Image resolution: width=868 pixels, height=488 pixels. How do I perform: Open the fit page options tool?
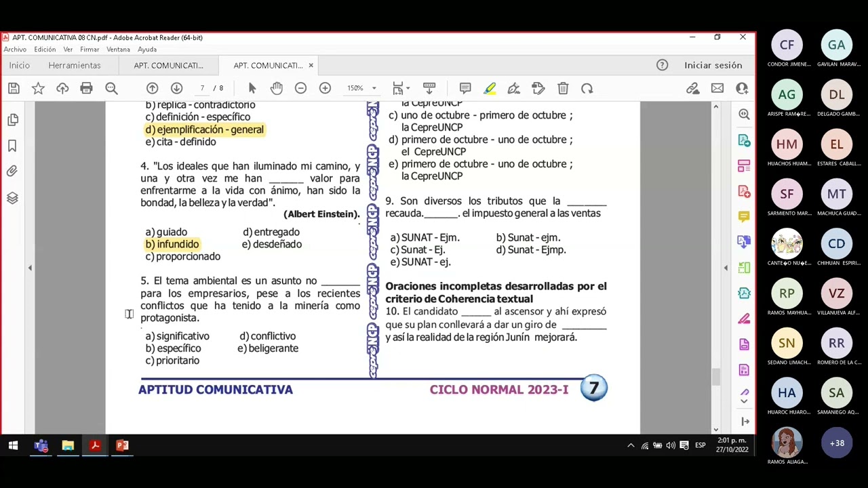tap(398, 89)
